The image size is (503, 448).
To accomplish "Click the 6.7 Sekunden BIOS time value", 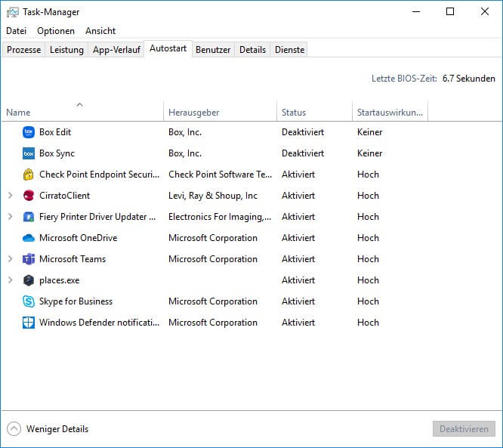I will pos(469,79).
